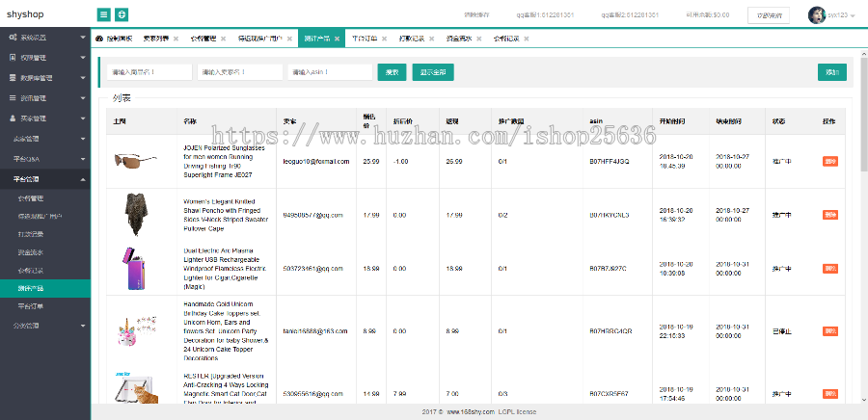Click the database icon in the sidebar
This screenshot has width=868, height=420.
(x=13, y=77)
